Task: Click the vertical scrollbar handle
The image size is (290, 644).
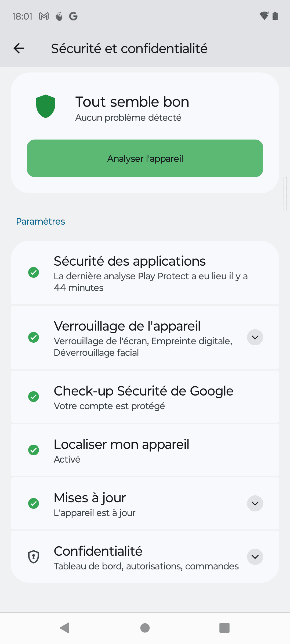Action: click(285, 193)
